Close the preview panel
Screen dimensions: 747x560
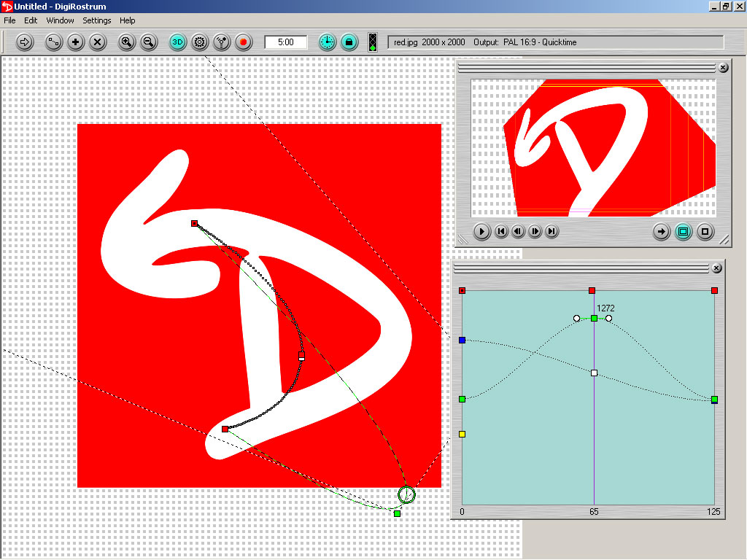[723, 68]
